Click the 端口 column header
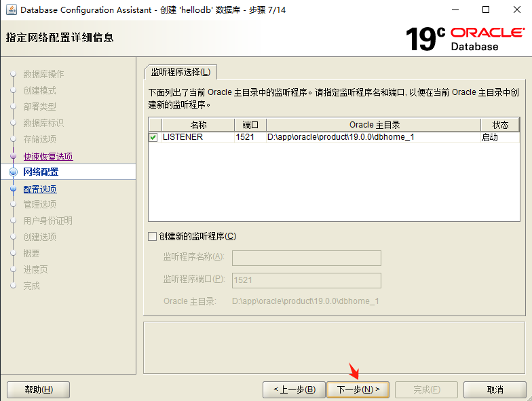The height and width of the screenshot is (401, 532). click(250, 125)
